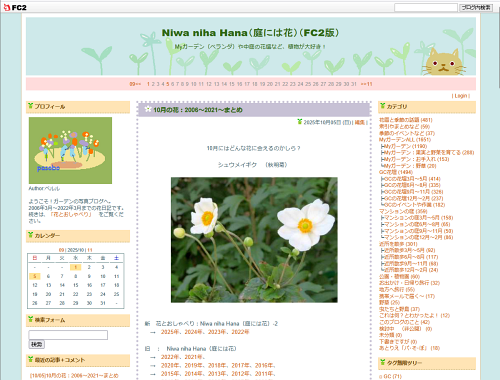Click the flower icon beside the post title
The image size is (500, 380).
tap(148, 109)
